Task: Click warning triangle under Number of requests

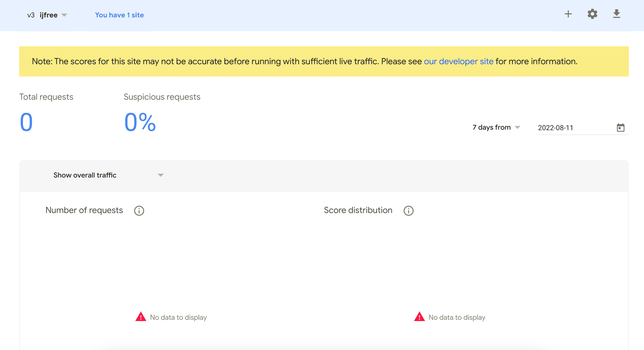Action: 141,317
